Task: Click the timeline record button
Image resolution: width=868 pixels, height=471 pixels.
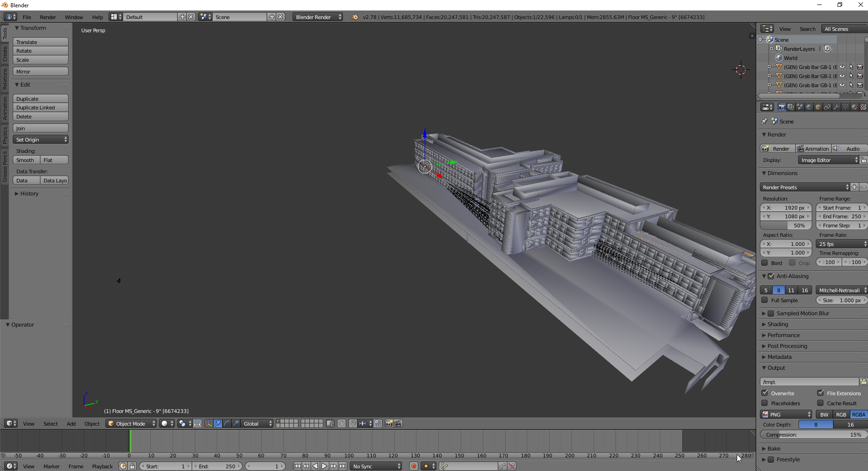Action: pyautogui.click(x=413, y=466)
